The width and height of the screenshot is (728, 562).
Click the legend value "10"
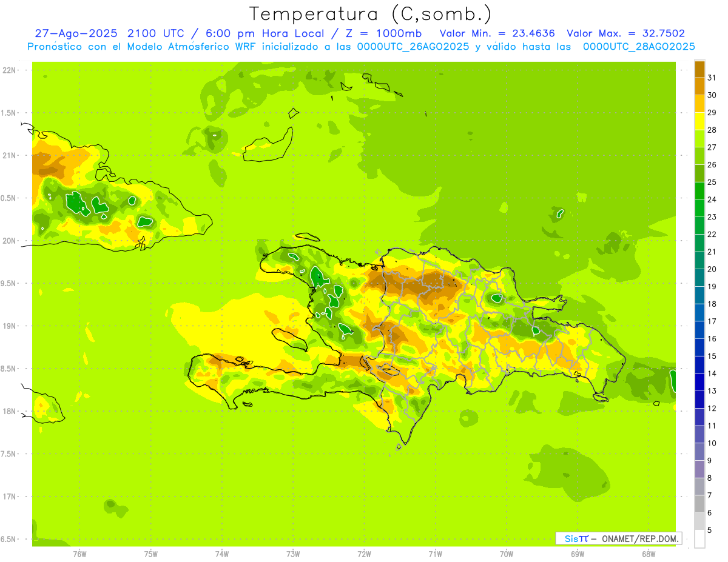[x=712, y=443]
